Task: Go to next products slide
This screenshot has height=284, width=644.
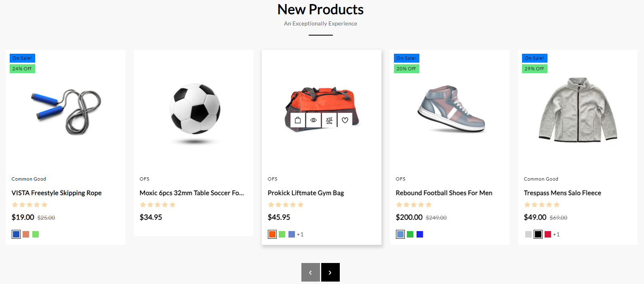Action: 330,272
